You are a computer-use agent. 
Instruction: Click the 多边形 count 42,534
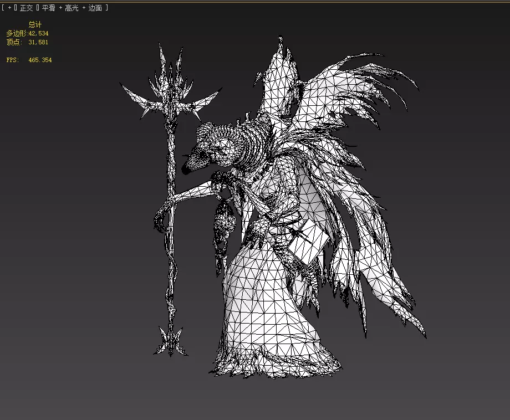click(x=38, y=33)
